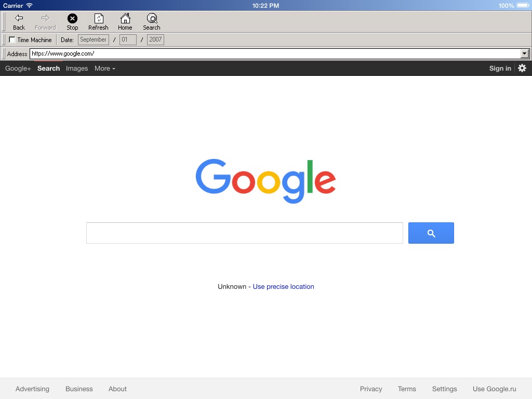Image resolution: width=532 pixels, height=399 pixels.
Task: Focus the Google search text box
Action: pos(245,233)
